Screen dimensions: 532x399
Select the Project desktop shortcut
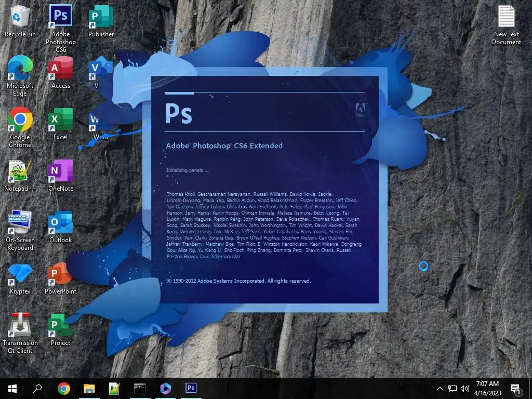[x=61, y=330]
